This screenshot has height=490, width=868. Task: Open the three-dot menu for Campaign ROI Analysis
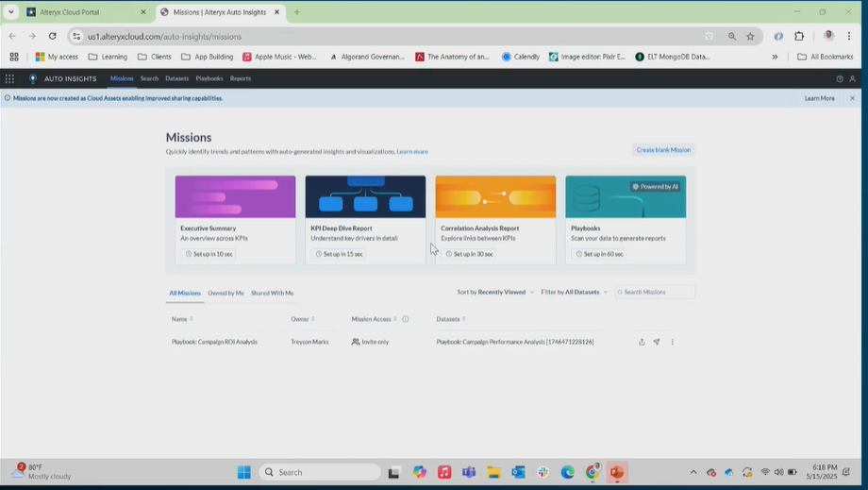(x=673, y=342)
